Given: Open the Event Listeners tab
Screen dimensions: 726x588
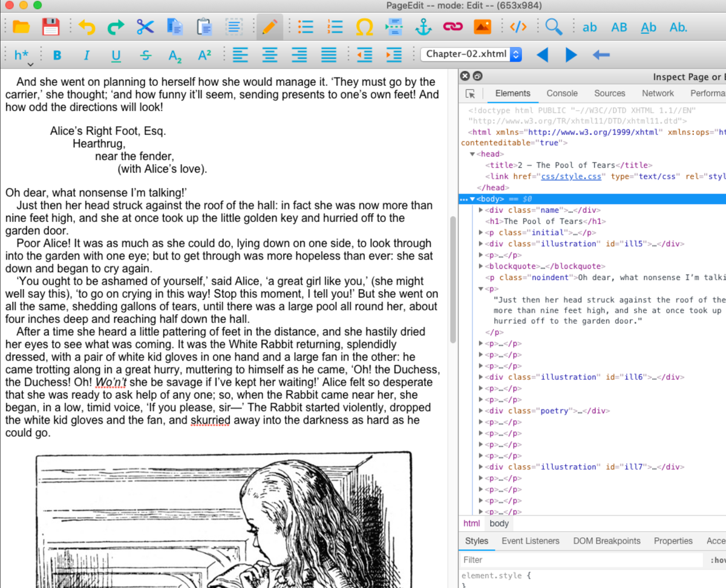Looking at the screenshot, I should (x=531, y=541).
